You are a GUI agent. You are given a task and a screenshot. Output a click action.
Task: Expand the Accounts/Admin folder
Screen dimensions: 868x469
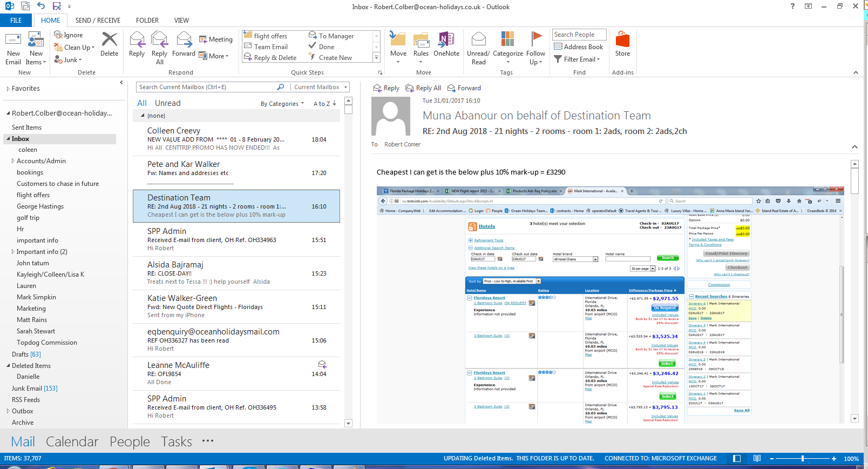13,161
